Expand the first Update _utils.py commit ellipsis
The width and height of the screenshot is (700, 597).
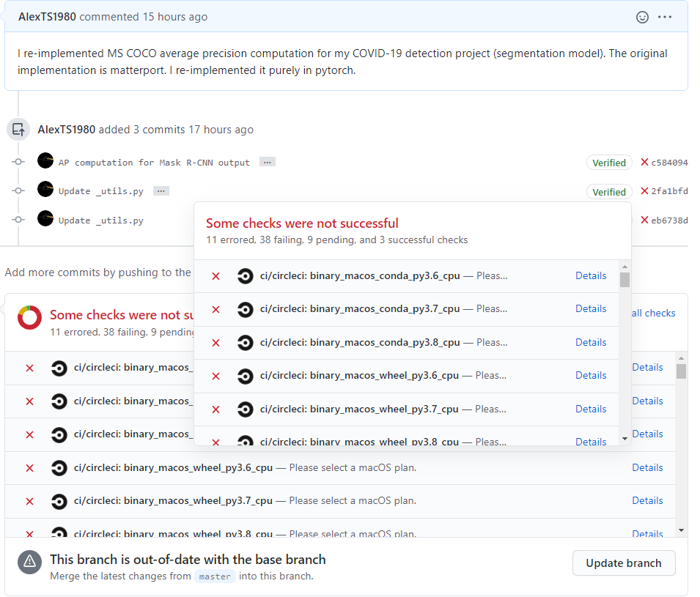coord(161,191)
